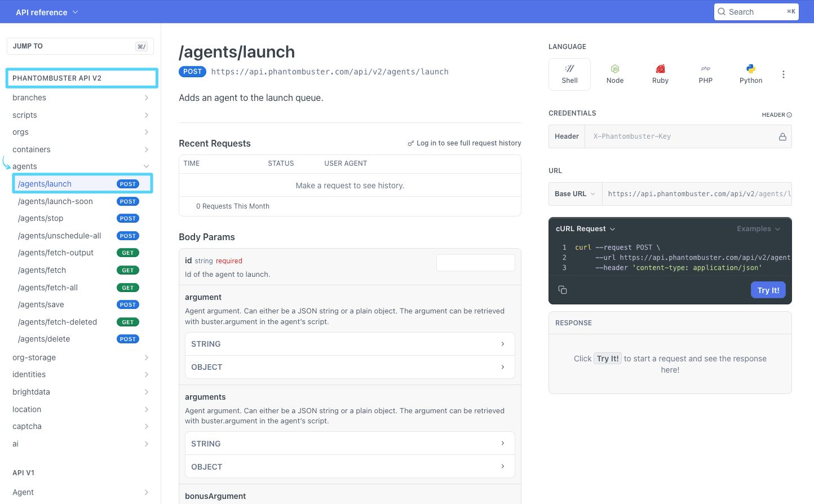Click the search magnifier icon

(722, 12)
